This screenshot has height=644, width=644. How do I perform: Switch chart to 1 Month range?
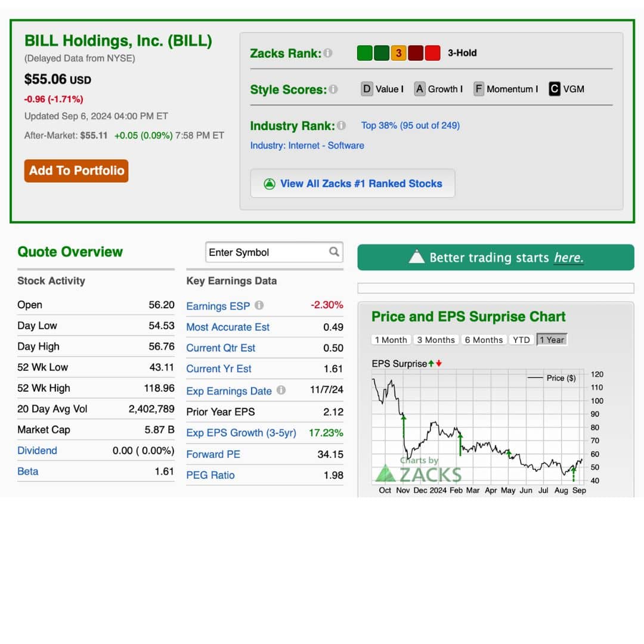pyautogui.click(x=391, y=340)
